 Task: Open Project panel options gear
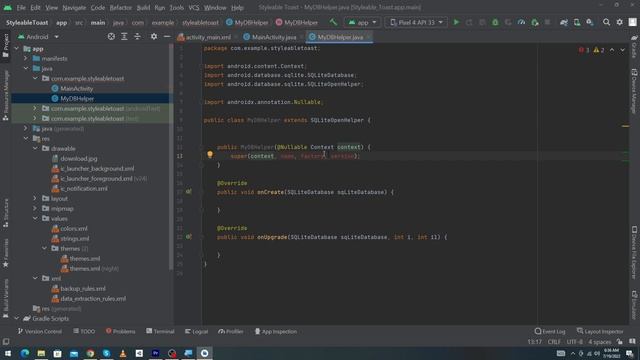pos(154,37)
